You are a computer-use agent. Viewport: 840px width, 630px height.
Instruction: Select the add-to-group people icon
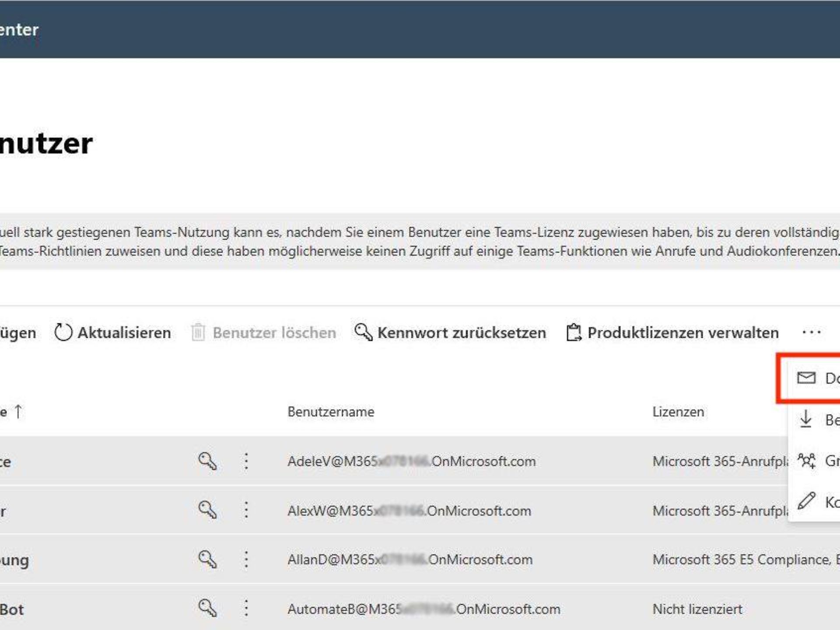(806, 461)
